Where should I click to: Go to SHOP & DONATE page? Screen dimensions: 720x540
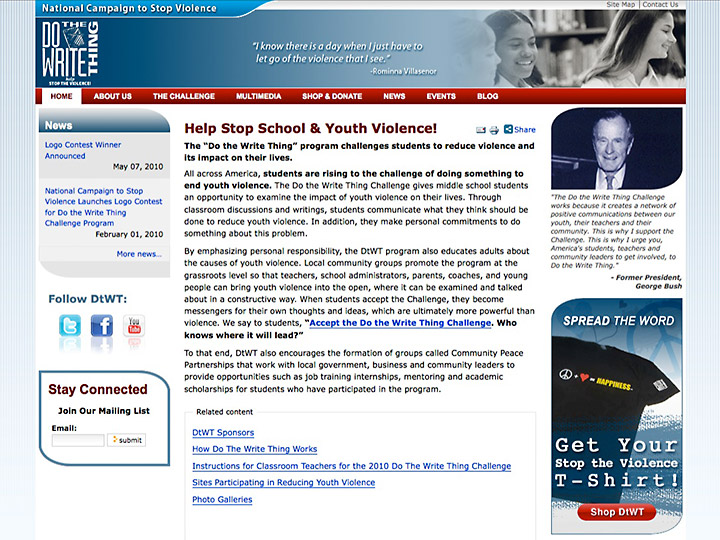pos(332,97)
